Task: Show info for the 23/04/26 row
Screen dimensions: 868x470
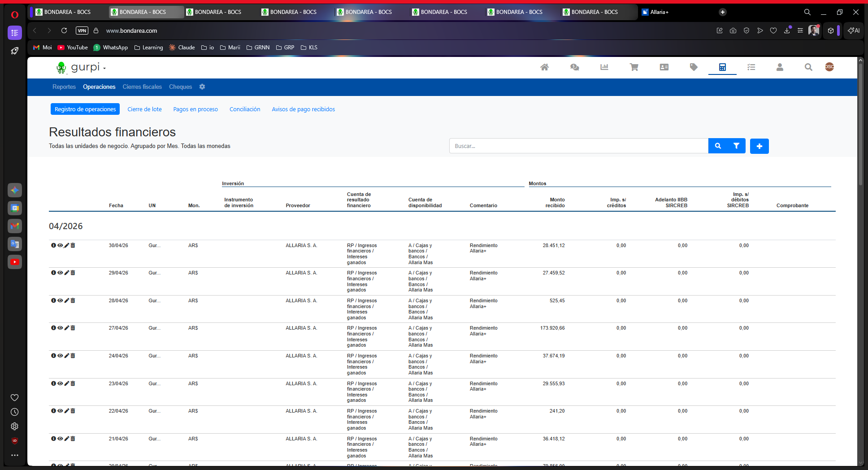Action: pos(53,384)
